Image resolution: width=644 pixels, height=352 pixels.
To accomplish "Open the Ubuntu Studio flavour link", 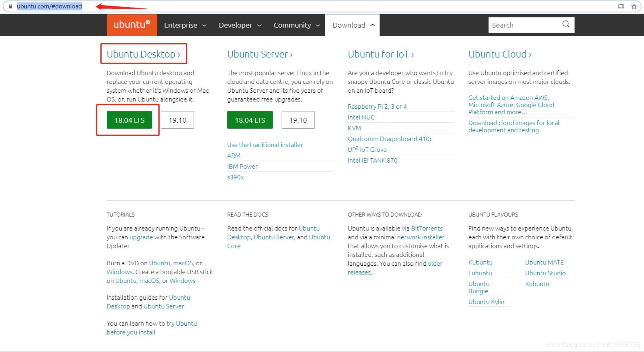I will (545, 273).
